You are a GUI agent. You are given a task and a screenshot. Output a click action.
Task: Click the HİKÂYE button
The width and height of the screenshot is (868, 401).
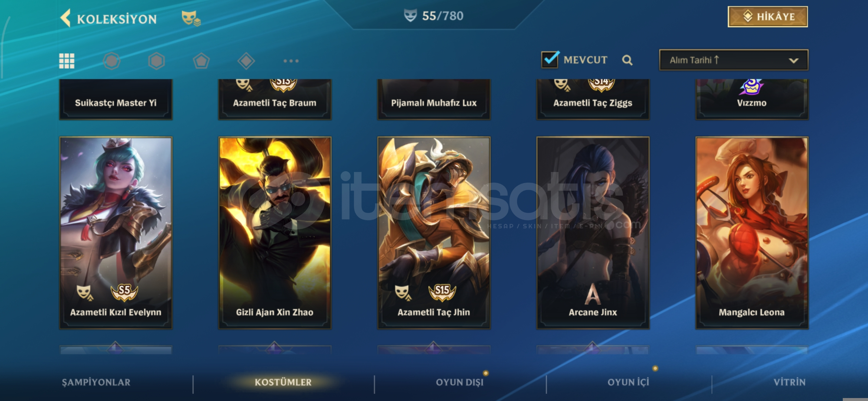[x=767, y=17]
